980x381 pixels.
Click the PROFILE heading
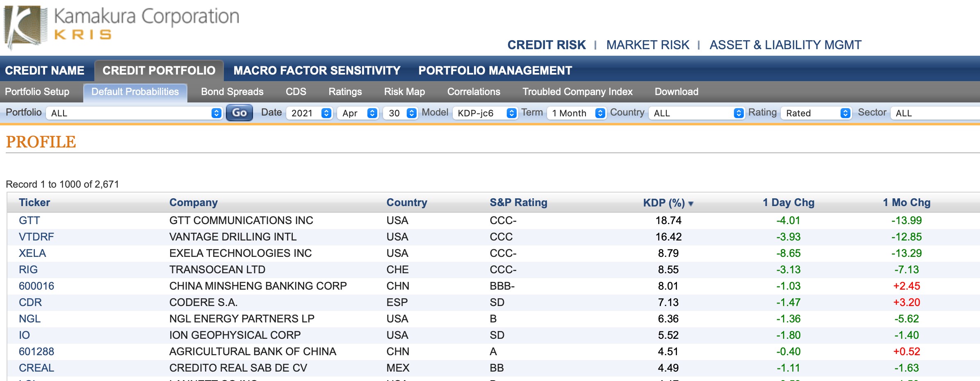coord(41,142)
